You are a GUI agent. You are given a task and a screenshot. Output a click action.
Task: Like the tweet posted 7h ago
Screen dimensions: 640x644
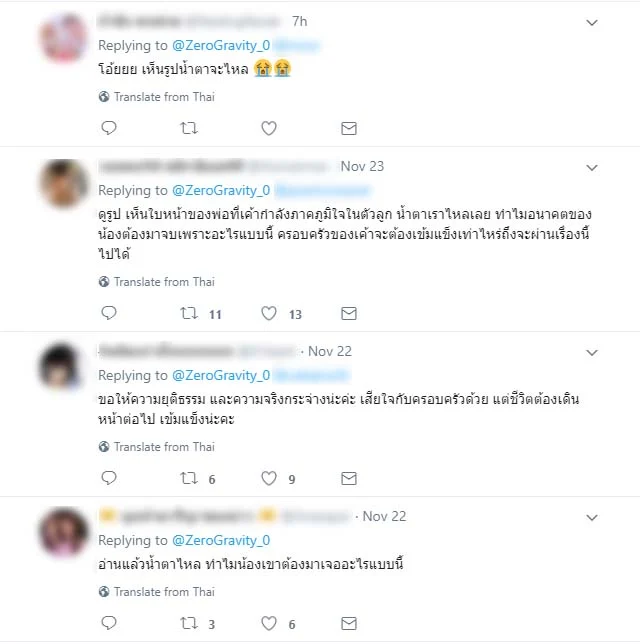[x=269, y=128]
